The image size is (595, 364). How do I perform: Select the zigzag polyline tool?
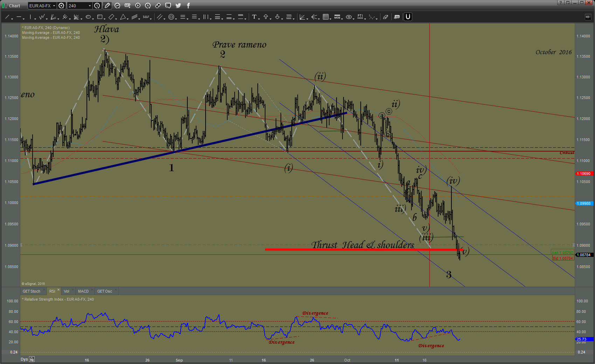(x=42, y=17)
